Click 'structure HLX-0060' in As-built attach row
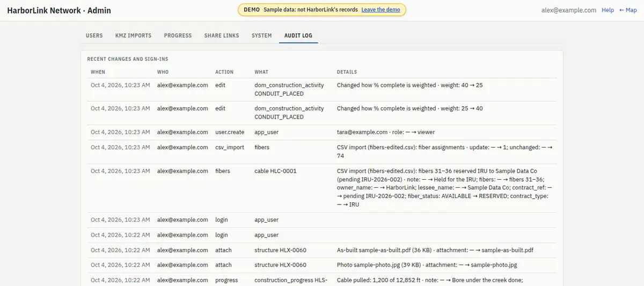The height and width of the screenshot is (286, 644). pyautogui.click(x=280, y=250)
